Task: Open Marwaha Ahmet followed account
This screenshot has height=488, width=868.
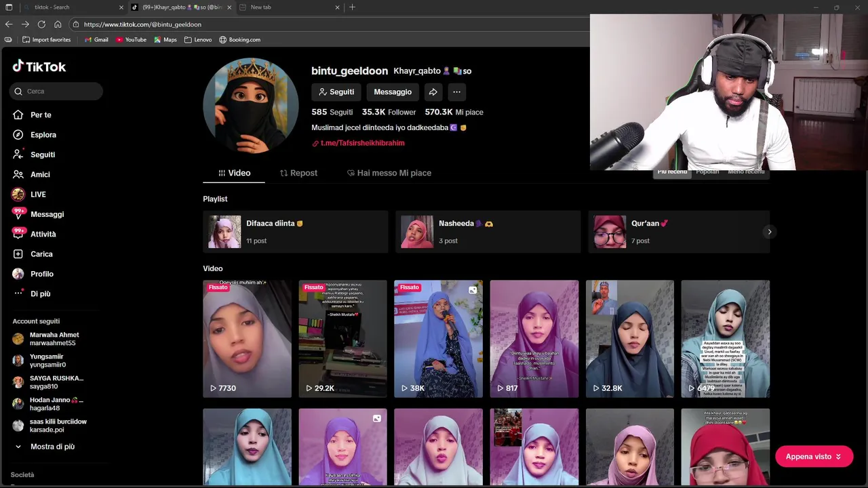Action: pyautogui.click(x=46, y=339)
